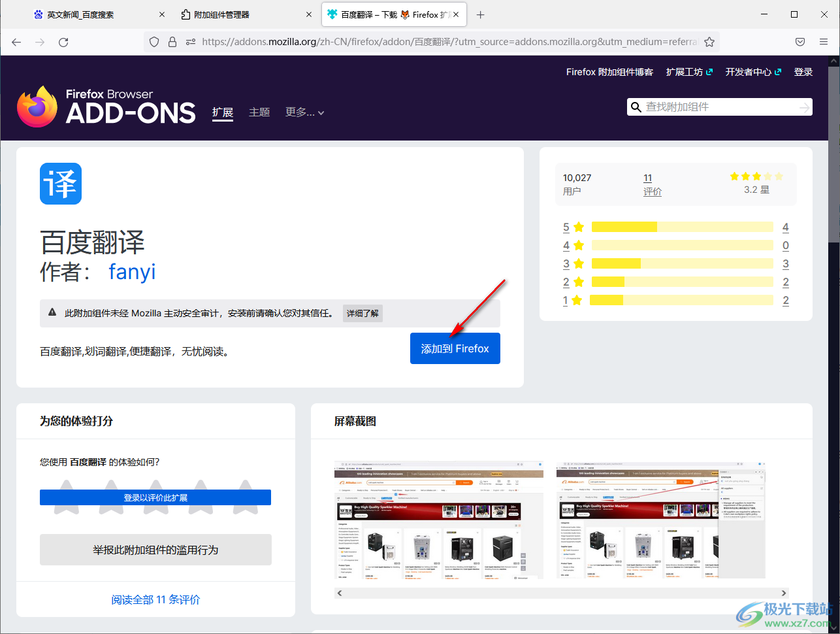The height and width of the screenshot is (634, 840).
Task: Open the site permissions icon
Action: pyautogui.click(x=191, y=42)
